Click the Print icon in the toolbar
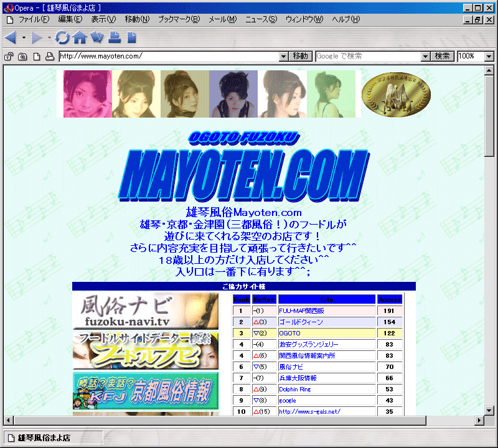498x448 pixels. 115,37
